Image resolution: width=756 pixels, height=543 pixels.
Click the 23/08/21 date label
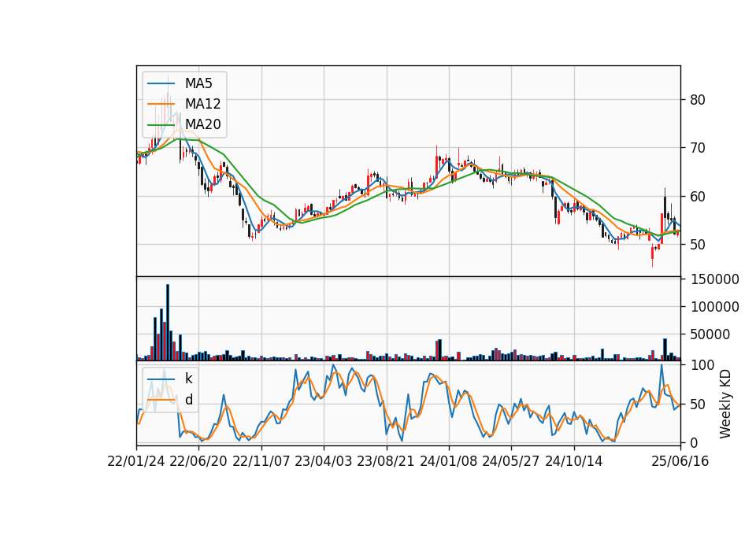386,461
